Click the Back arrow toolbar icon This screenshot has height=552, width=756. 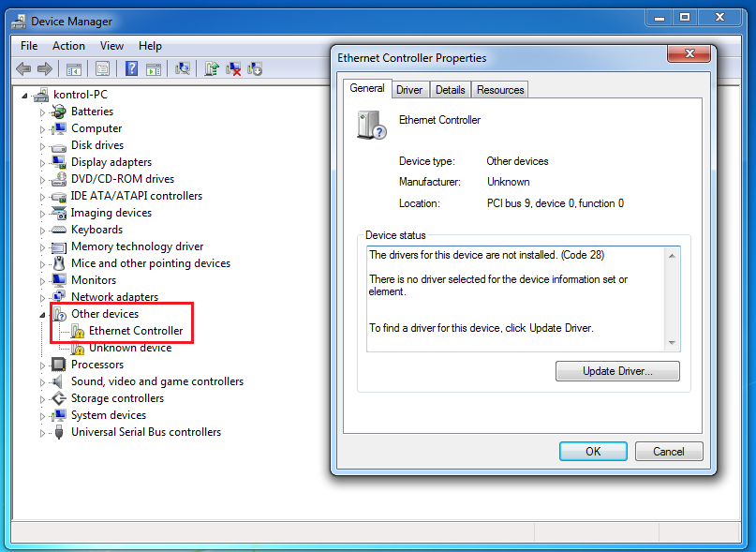point(23,69)
